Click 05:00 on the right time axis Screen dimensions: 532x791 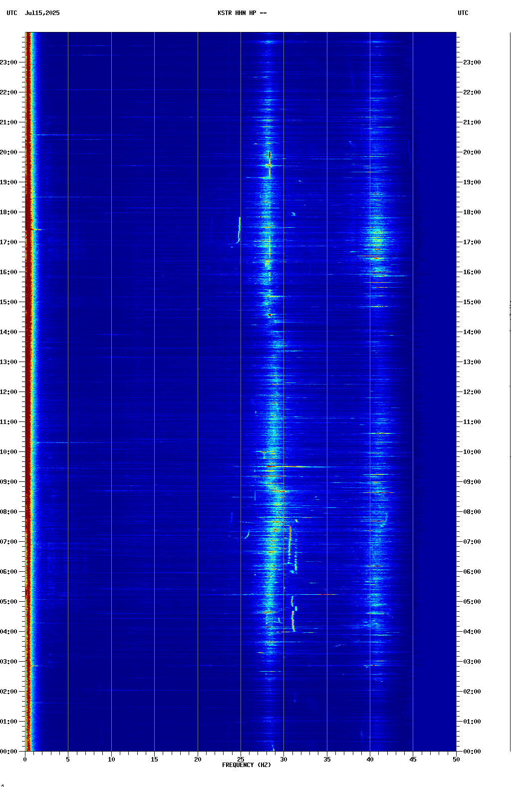[x=472, y=602]
